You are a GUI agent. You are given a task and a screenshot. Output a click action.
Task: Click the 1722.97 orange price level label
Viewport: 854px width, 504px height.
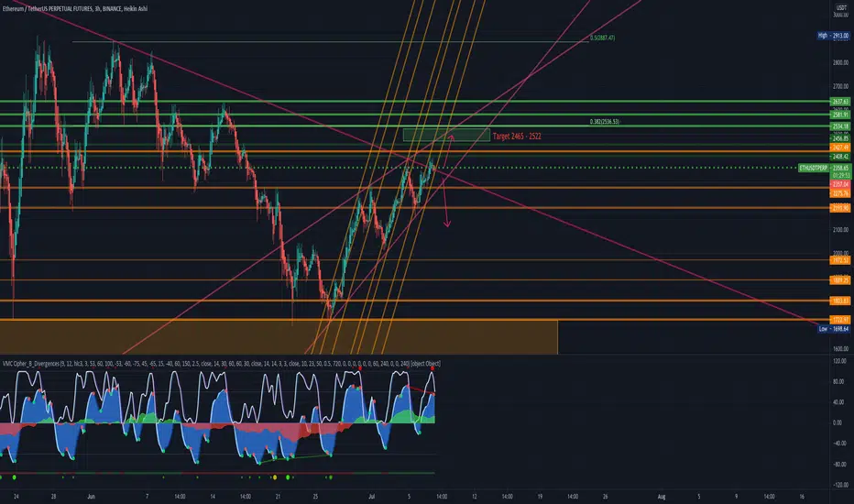pyautogui.click(x=840, y=320)
